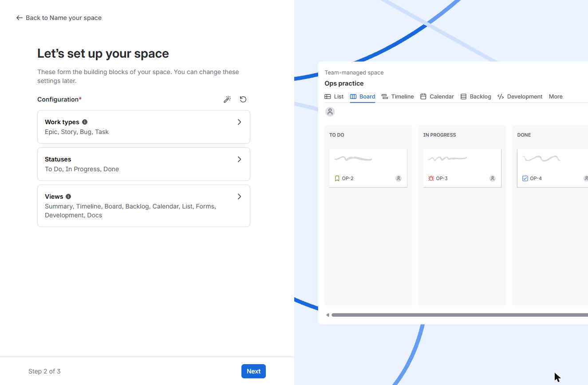Open the Work types configuration card
588x385 pixels.
point(144,127)
